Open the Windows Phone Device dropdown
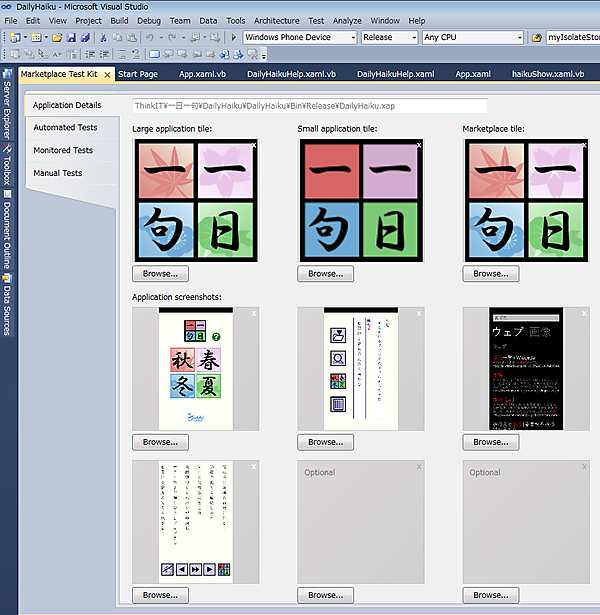The image size is (600, 615). pos(299,37)
